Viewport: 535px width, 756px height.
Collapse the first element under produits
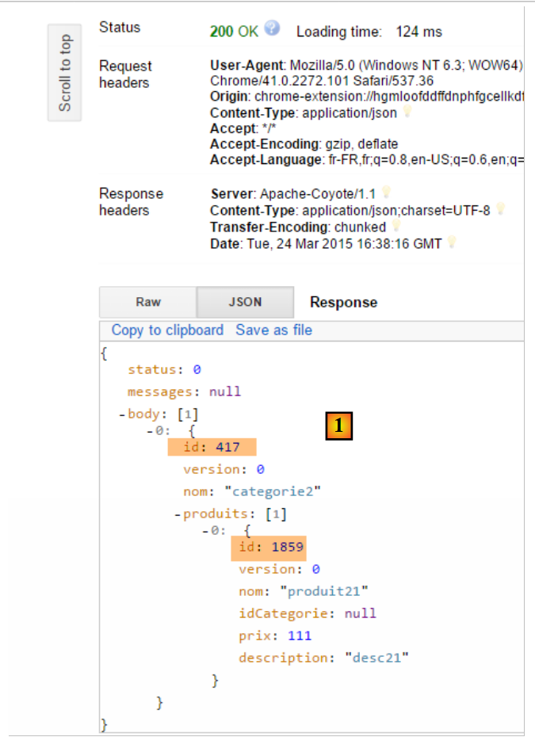coord(205,531)
